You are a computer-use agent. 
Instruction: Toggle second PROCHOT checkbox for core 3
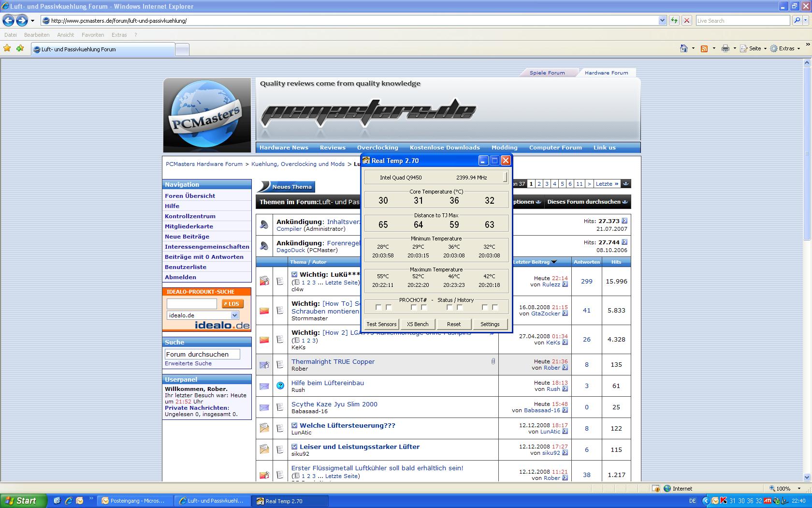tap(460, 307)
